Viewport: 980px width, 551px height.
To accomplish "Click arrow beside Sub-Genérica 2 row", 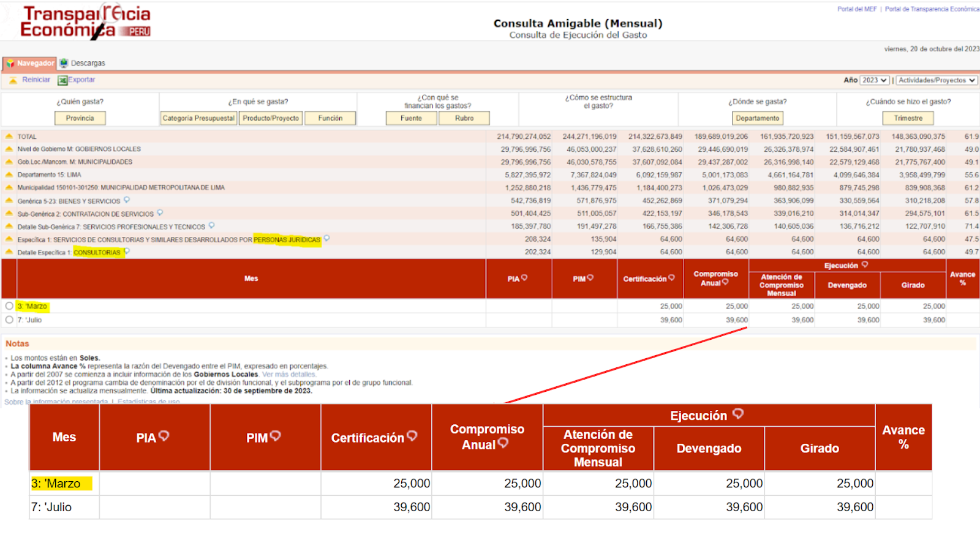I will 9,214.
